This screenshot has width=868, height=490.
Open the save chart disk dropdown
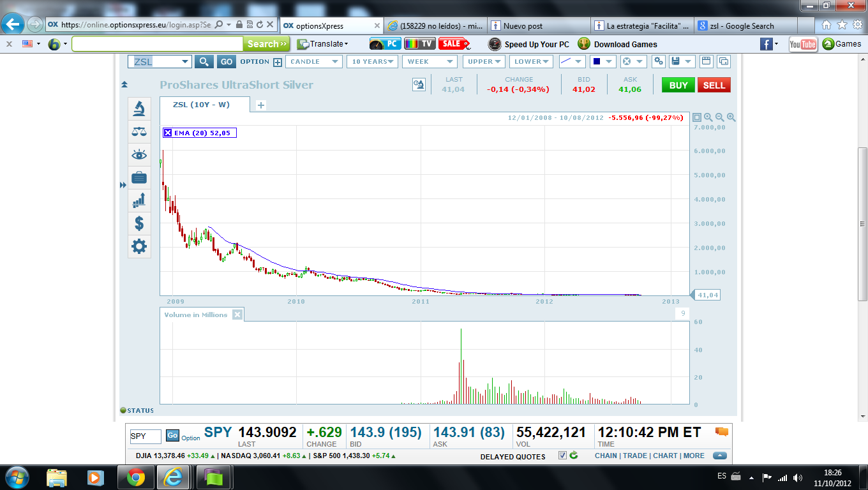[x=682, y=62]
